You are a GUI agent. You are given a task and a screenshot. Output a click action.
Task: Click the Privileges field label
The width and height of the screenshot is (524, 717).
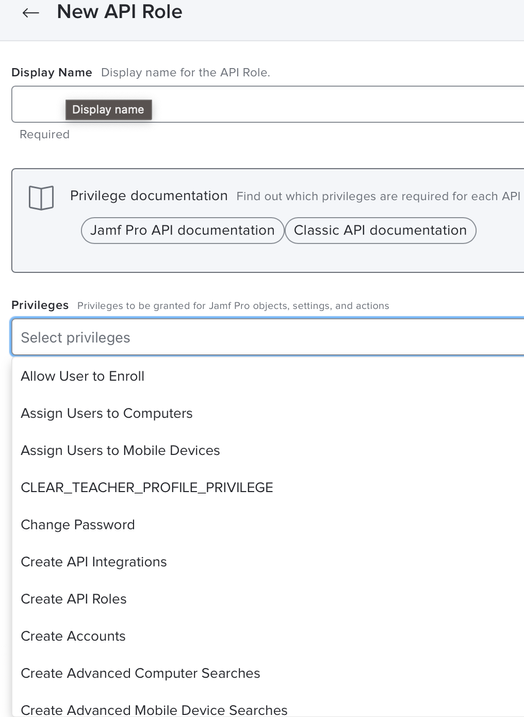point(40,305)
